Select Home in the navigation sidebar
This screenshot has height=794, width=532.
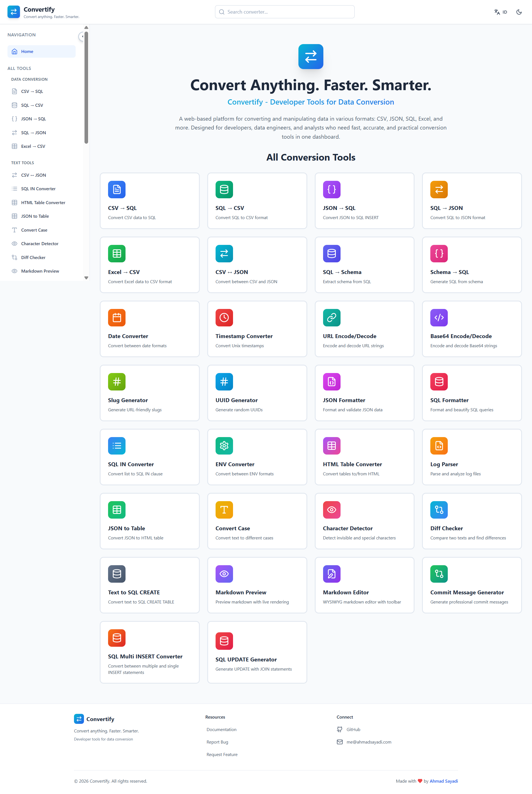(41, 52)
